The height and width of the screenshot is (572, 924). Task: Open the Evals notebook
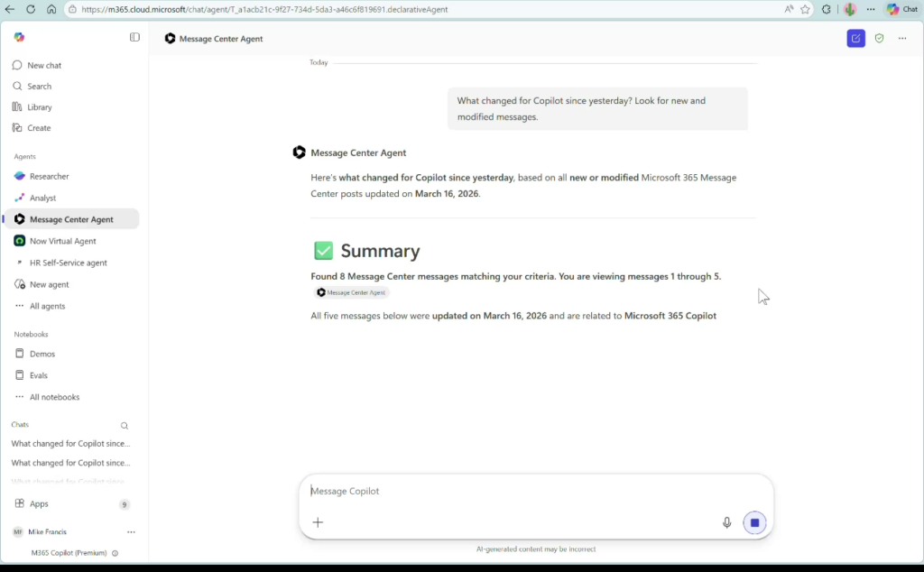[x=38, y=375]
